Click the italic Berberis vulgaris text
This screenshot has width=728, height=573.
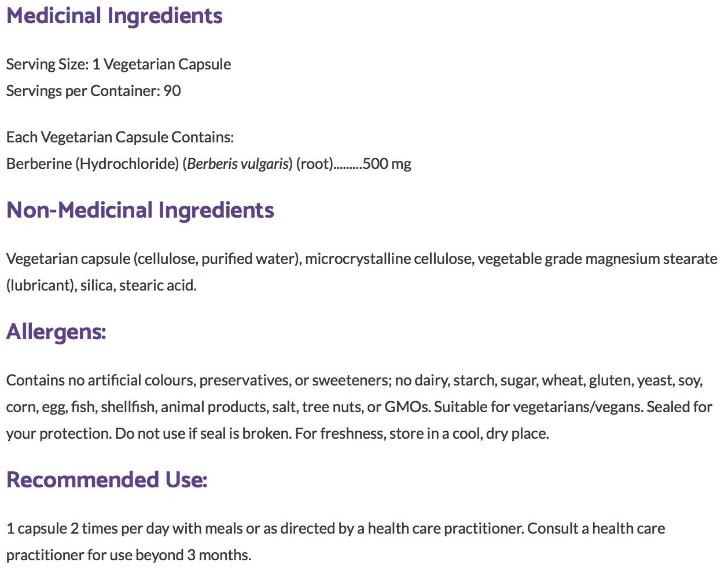238,164
